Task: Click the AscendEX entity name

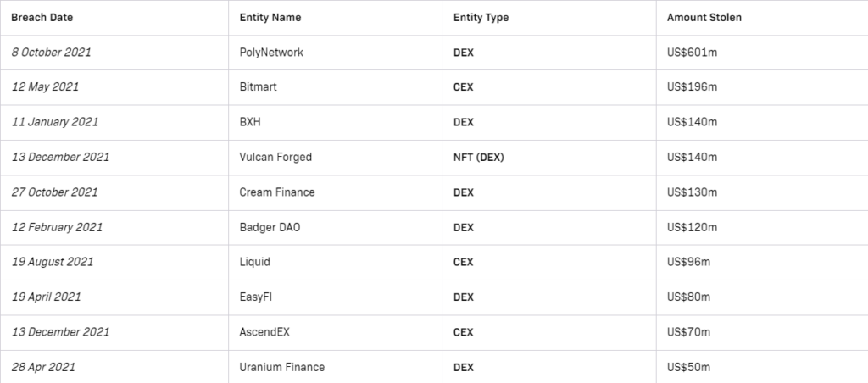Action: coord(264,332)
